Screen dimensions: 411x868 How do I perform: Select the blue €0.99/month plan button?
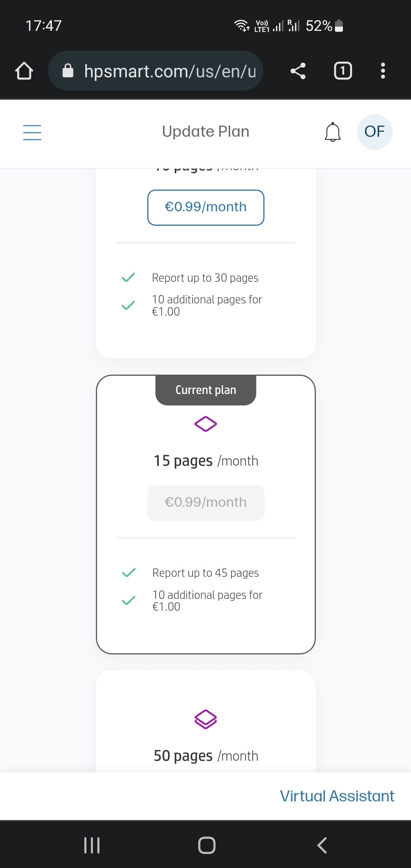point(205,207)
